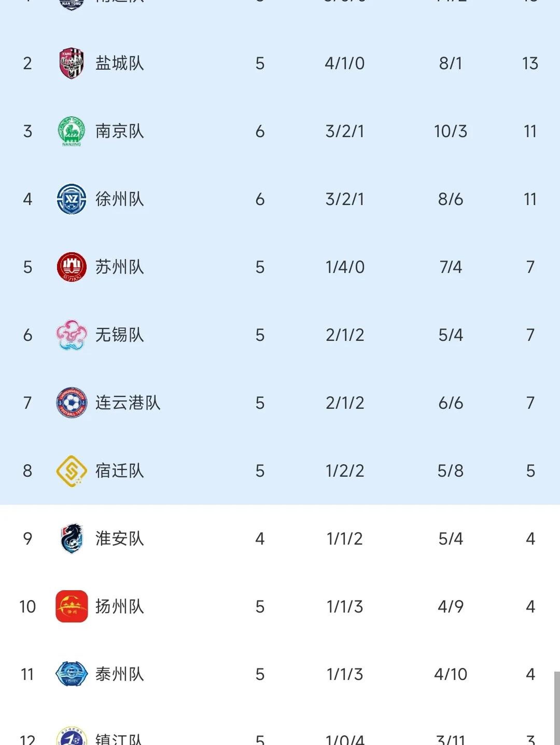
Task: Select the 徐州队 name link
Action: pyautogui.click(x=120, y=199)
